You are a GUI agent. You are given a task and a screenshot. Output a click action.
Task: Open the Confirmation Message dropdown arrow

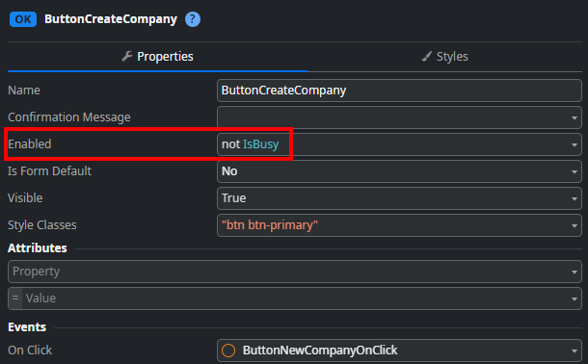[x=575, y=117]
